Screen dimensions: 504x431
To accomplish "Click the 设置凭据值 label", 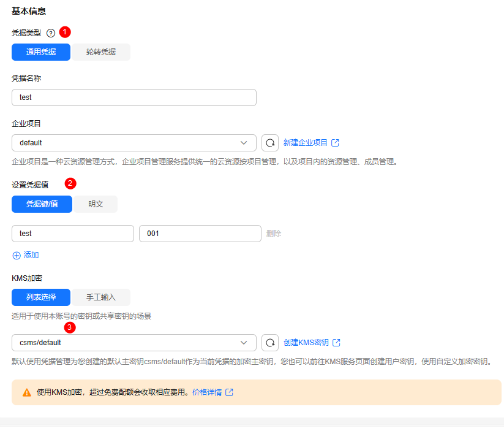I will pos(30,185).
